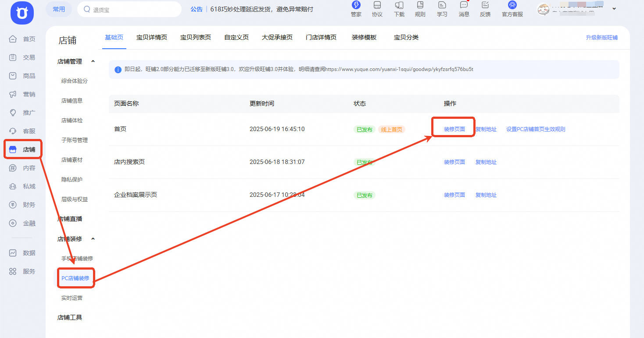
Task: Switch to the 自定义页 tab
Action: 236,37
